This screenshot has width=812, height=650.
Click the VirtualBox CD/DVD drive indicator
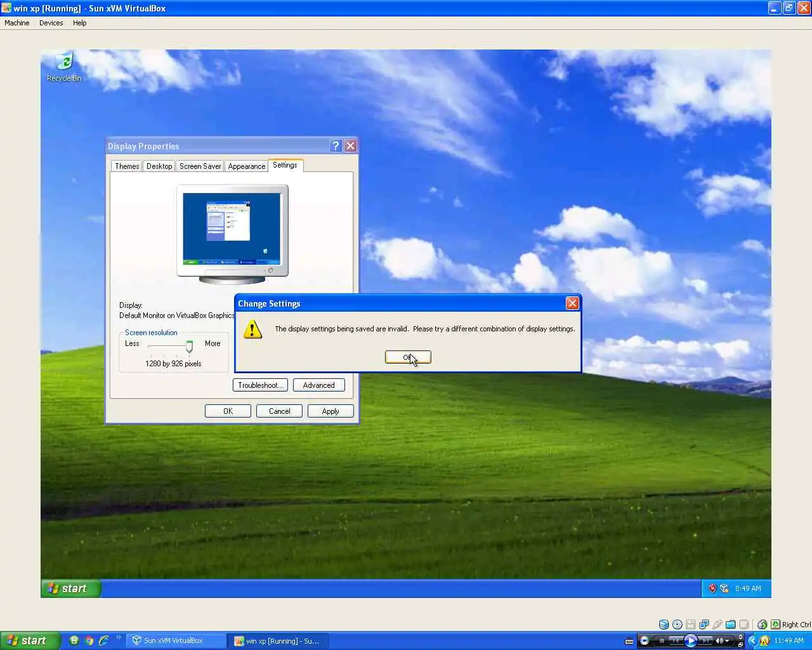pyautogui.click(x=677, y=625)
